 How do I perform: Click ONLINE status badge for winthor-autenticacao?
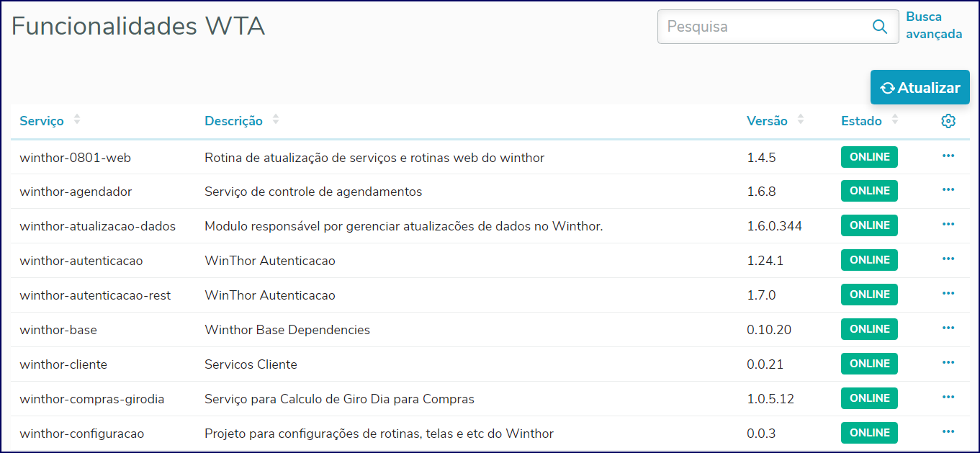[869, 260]
